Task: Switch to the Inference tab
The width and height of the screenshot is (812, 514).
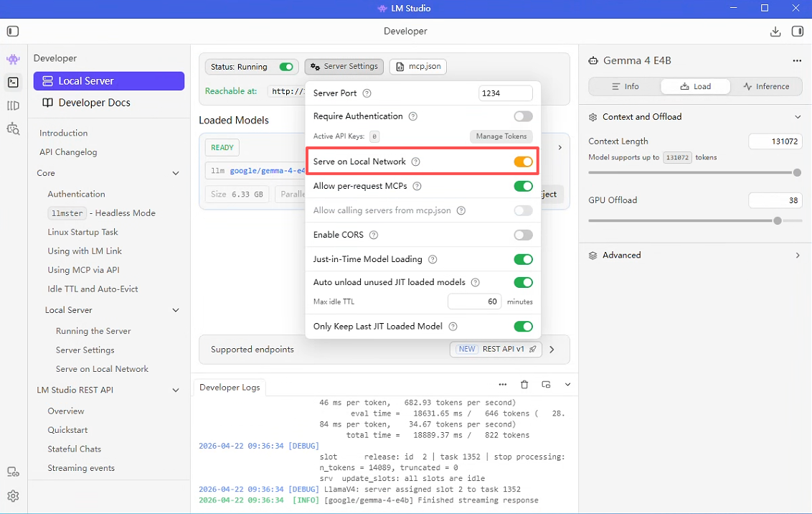Action: point(766,86)
